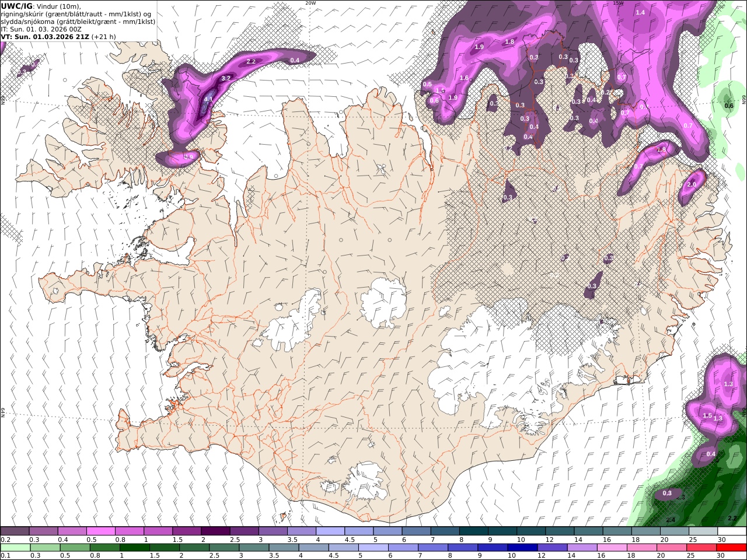Click the IT: Sun. 01. 03. 2026 00Z line

point(41,29)
